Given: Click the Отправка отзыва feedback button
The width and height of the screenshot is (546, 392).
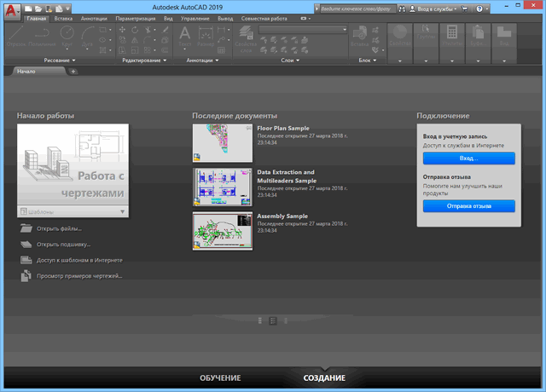Looking at the screenshot, I should pos(468,206).
